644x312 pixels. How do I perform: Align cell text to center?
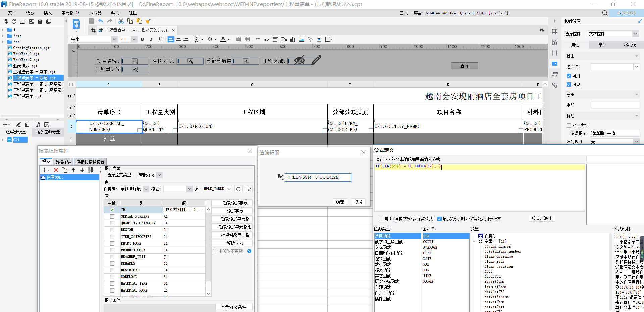(178, 39)
